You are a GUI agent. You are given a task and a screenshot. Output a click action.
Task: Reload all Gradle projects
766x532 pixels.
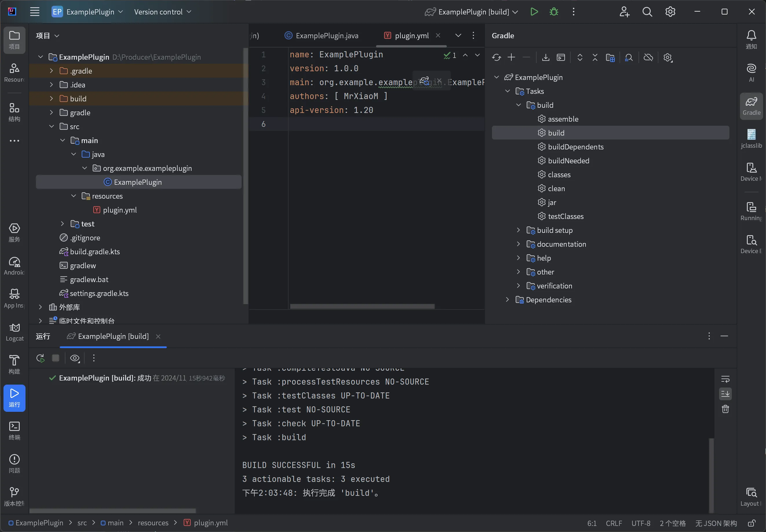pos(497,57)
